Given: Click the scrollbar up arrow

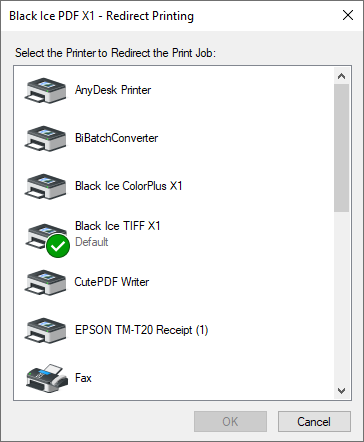Looking at the screenshot, I should (x=341, y=76).
